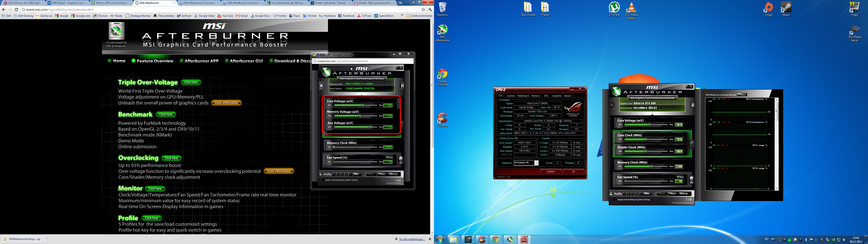Open download item MSIAfterburnerSetup.zip menu arrow
The width and height of the screenshot is (868, 244).
[45, 239]
